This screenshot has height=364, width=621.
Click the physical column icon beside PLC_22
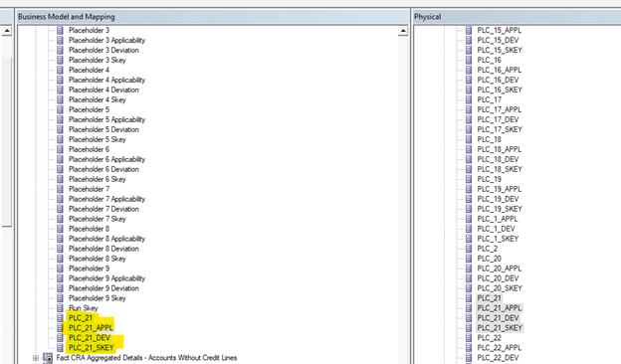point(469,337)
